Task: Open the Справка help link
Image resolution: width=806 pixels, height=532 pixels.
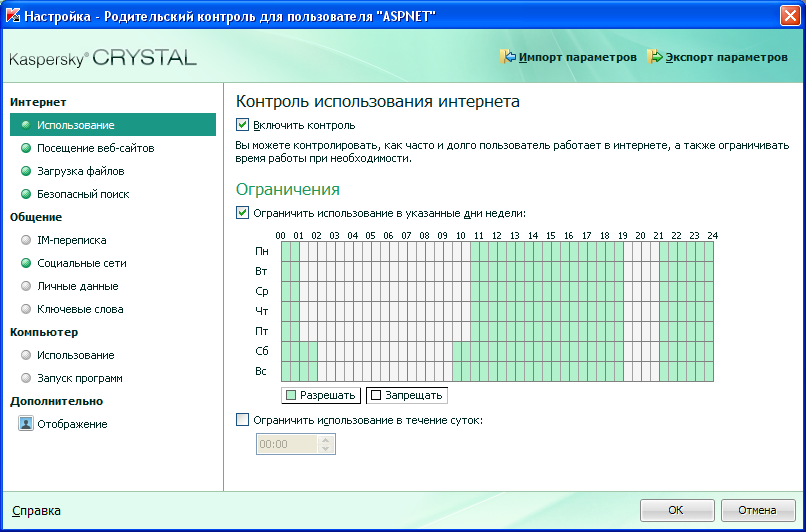Action: coord(36,510)
